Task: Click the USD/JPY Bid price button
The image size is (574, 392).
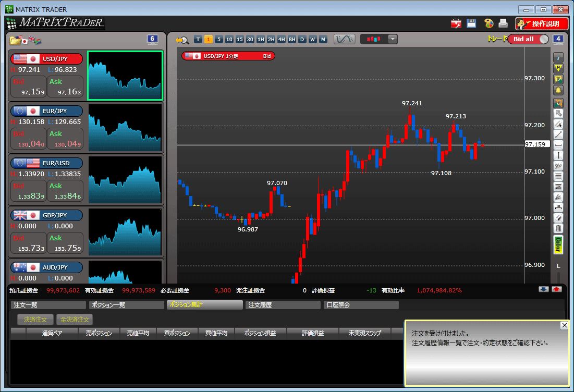Action: point(29,87)
